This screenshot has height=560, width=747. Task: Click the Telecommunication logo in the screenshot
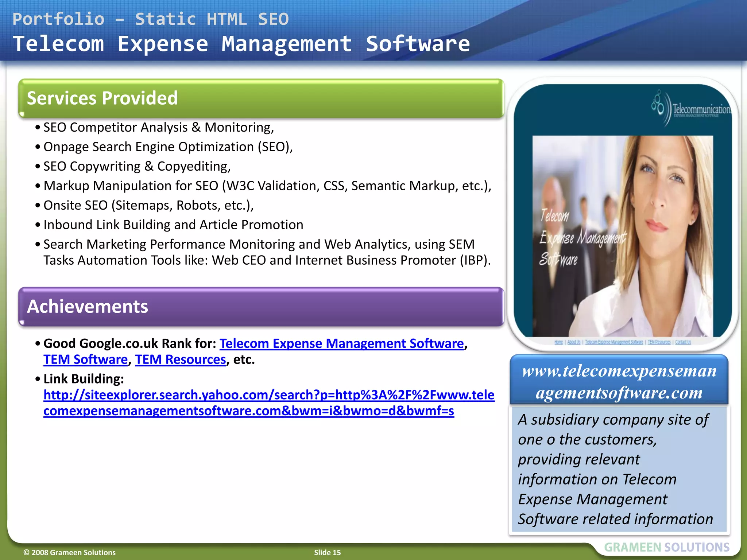click(x=692, y=109)
